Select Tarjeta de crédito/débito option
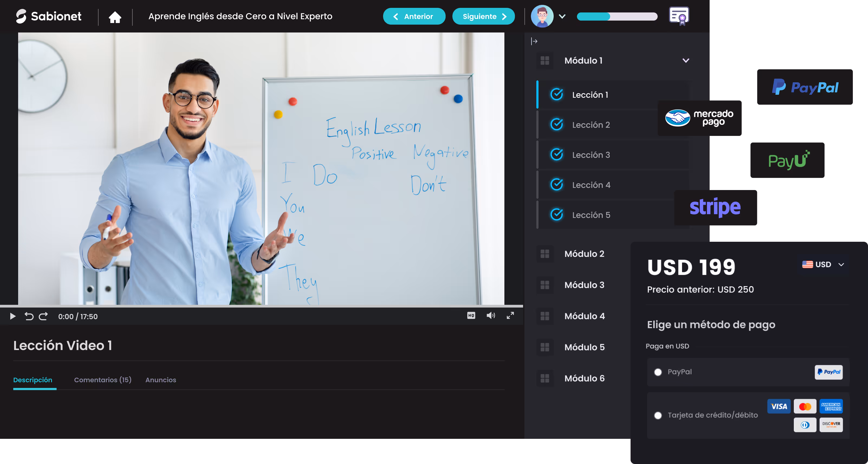Screen dimensions: 868x464 click(x=658, y=415)
